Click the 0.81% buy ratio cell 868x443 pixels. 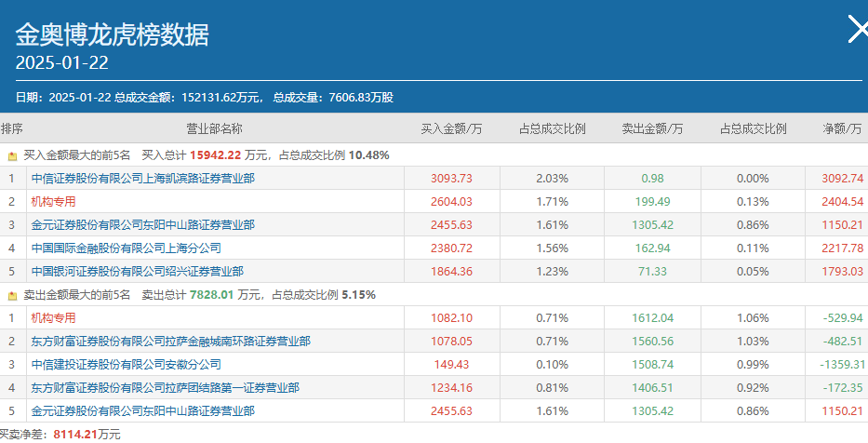[552, 387]
